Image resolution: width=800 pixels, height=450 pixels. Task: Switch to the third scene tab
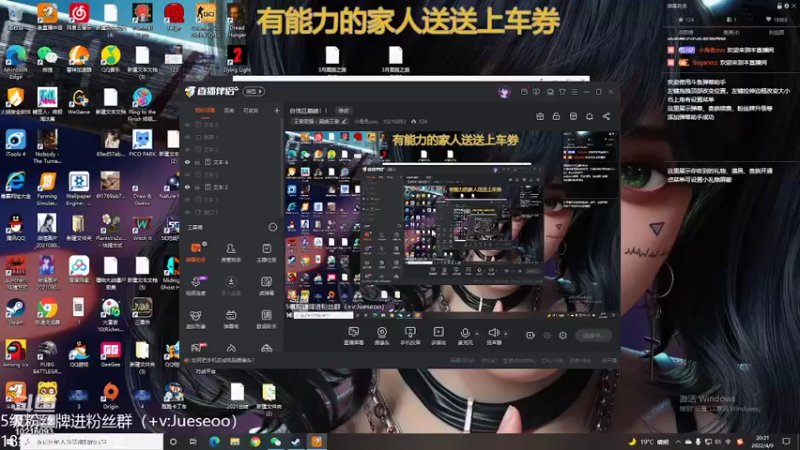point(251,111)
